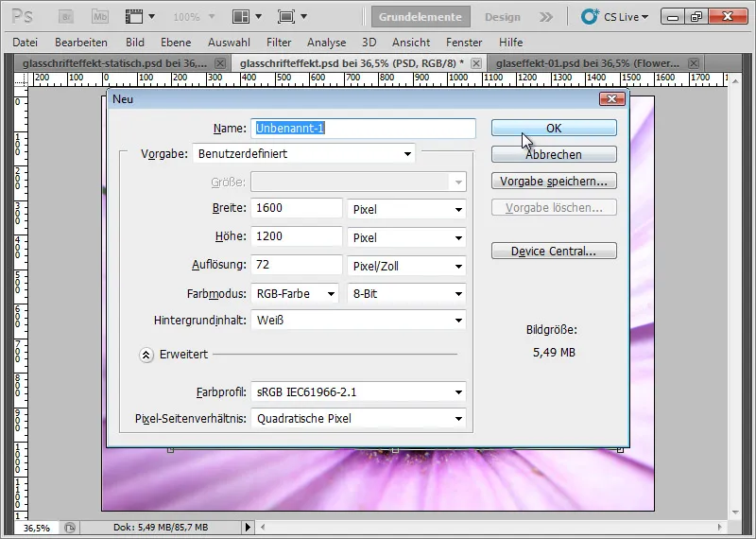Click the Device Central button
This screenshot has width=756, height=539.
(554, 251)
